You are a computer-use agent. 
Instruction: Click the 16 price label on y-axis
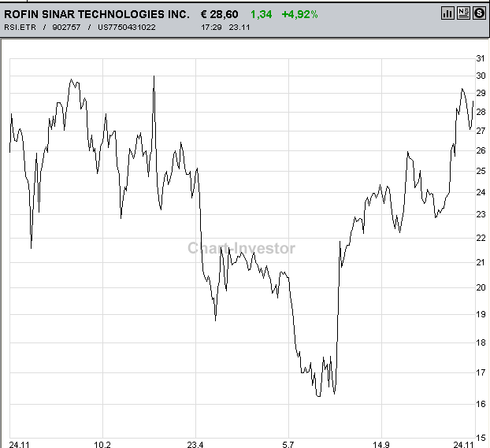pos(481,404)
